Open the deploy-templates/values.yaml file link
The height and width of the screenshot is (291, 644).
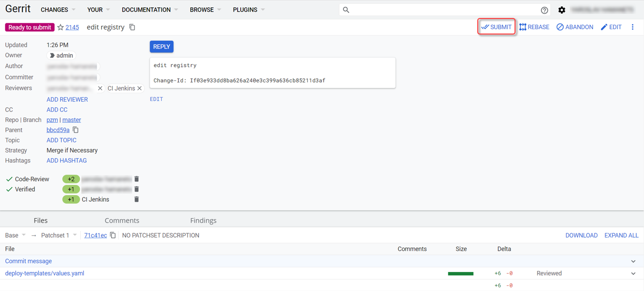point(45,274)
